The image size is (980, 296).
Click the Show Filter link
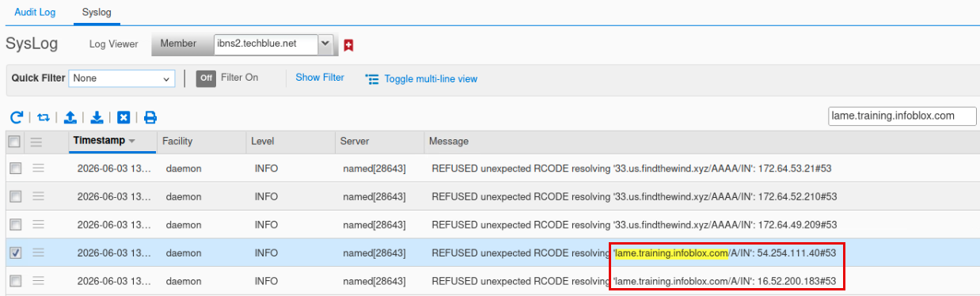(320, 78)
